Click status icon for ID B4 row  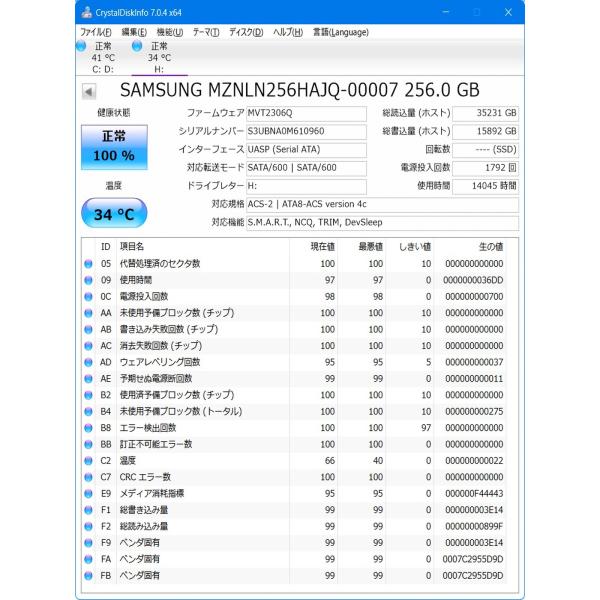click(x=88, y=412)
